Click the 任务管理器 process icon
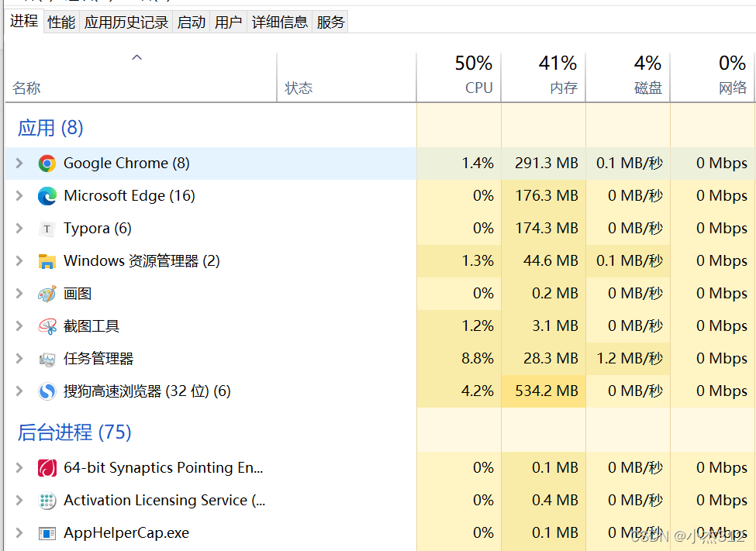 47,359
